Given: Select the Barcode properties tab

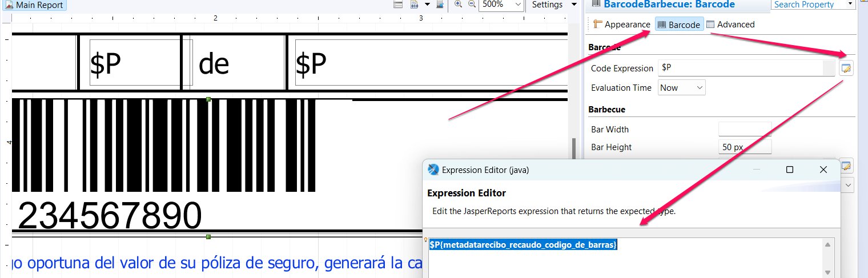Looking at the screenshot, I should (678, 25).
